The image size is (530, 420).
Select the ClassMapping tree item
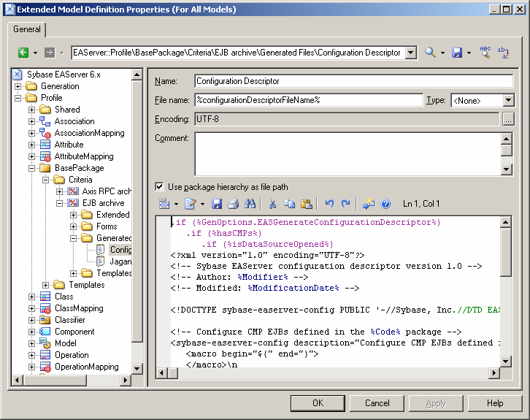(x=79, y=308)
